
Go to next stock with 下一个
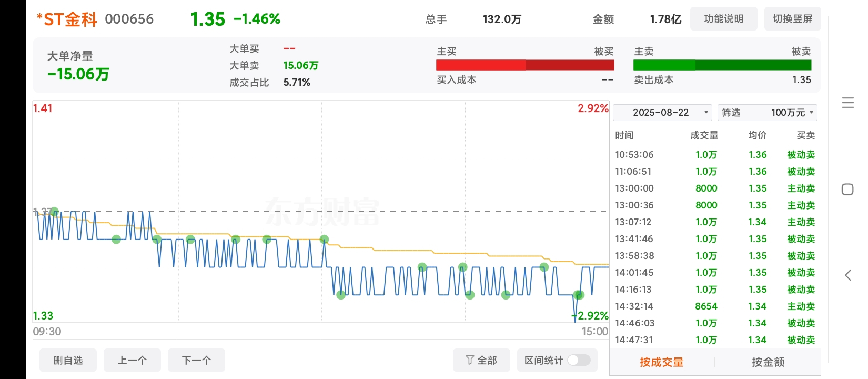196,360
